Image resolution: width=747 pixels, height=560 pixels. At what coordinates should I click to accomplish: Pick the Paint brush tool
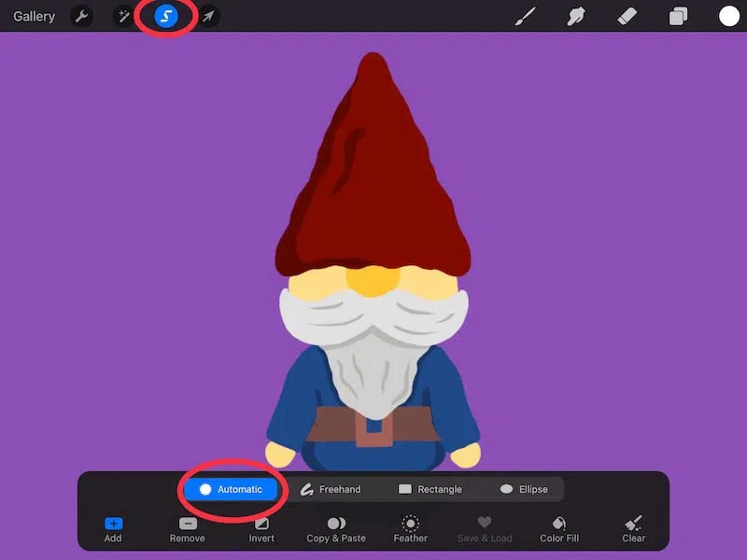(524, 16)
